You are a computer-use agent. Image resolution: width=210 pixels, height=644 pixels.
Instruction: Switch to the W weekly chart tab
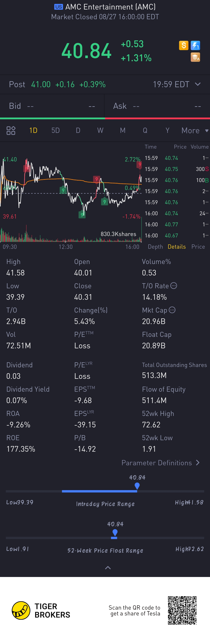point(100,131)
